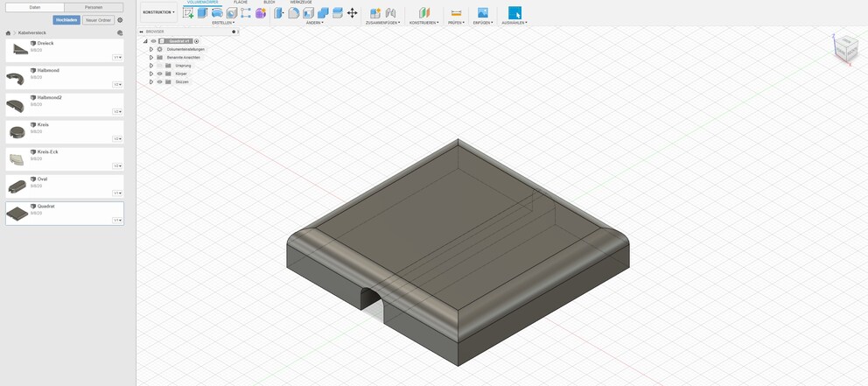
Task: Open the Halbmond design thumbnail
Action: (16, 79)
